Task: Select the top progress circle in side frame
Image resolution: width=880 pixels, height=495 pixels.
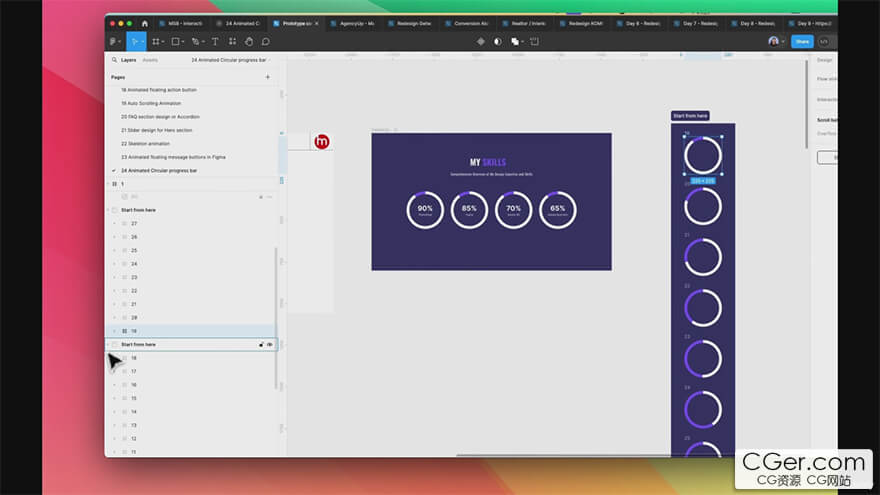Action: [x=703, y=155]
